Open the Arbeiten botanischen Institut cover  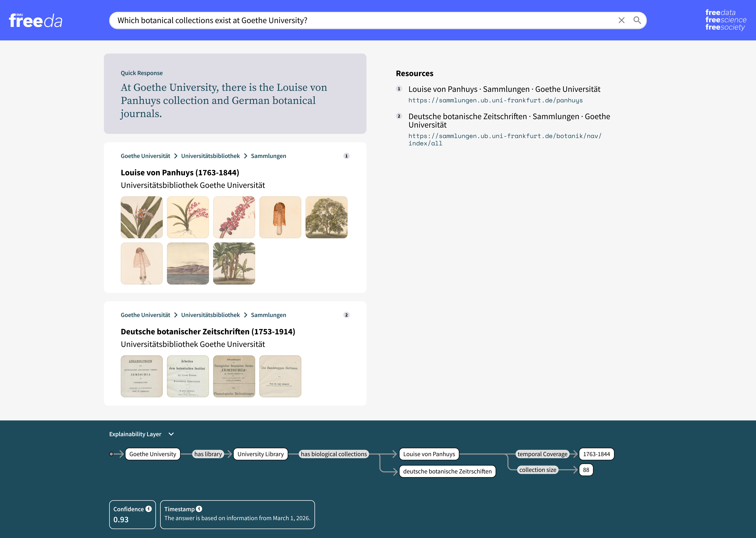pyautogui.click(x=188, y=376)
